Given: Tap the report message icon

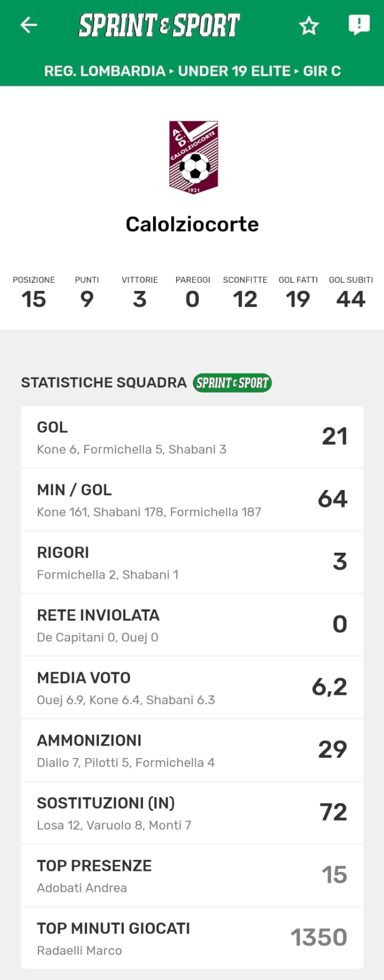Looking at the screenshot, I should pos(359,24).
